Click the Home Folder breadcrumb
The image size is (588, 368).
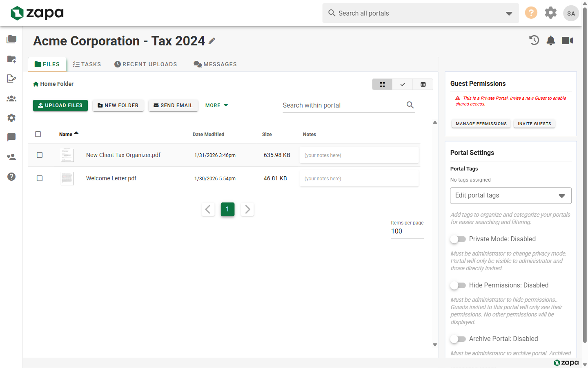(x=53, y=84)
